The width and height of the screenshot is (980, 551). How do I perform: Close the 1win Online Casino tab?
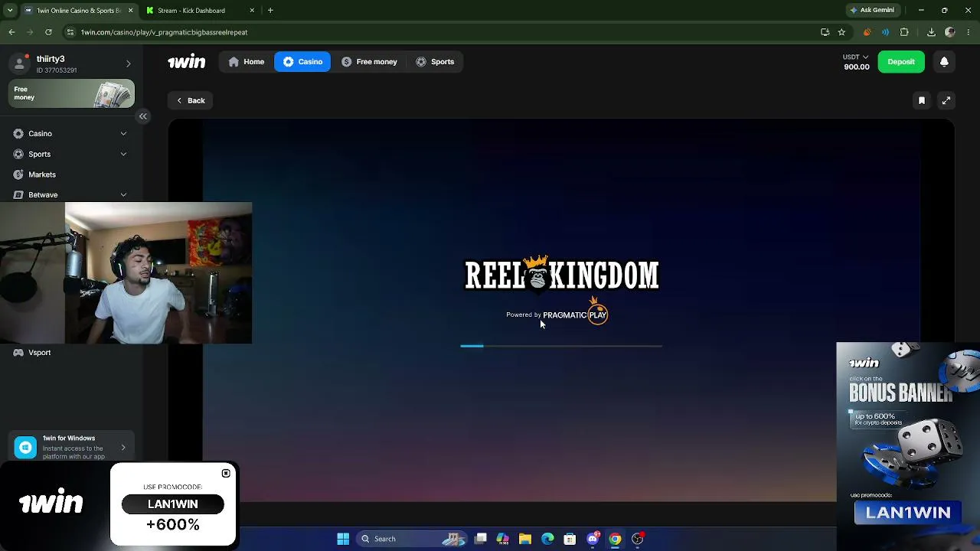(130, 11)
